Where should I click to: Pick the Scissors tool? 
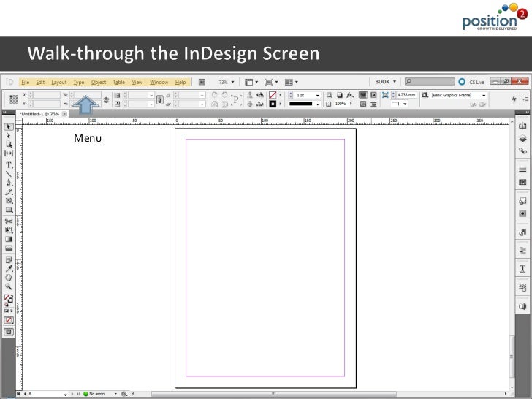(x=9, y=221)
